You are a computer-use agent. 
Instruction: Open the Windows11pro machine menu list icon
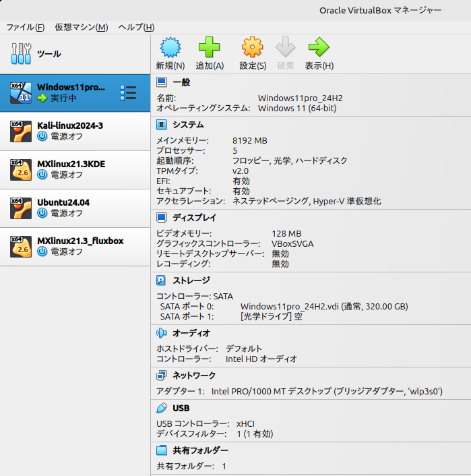coord(127,93)
